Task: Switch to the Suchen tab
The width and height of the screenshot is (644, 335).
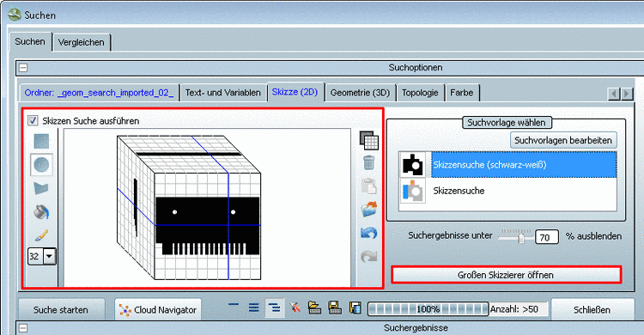Action: (30, 41)
